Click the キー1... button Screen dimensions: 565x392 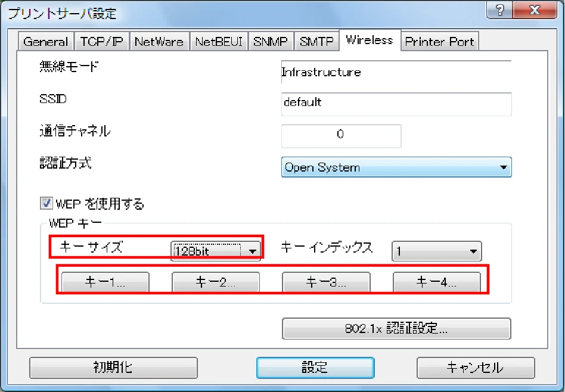[x=105, y=282]
